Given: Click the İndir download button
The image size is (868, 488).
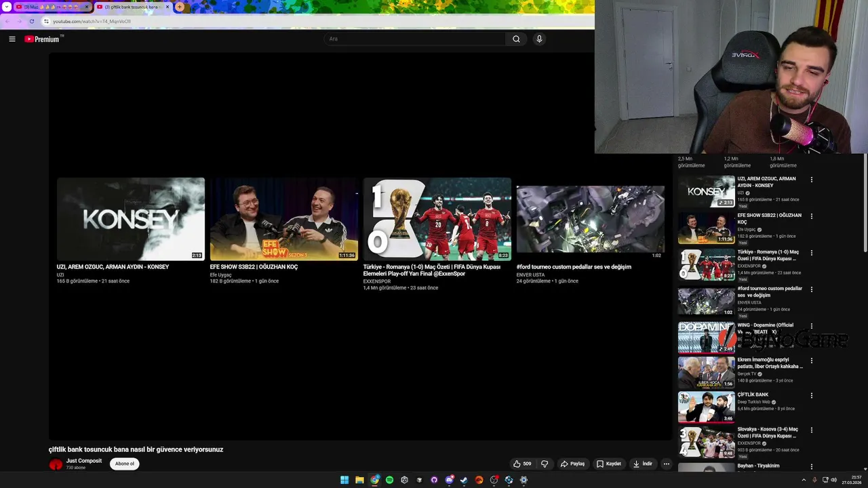Looking at the screenshot, I should click(643, 464).
